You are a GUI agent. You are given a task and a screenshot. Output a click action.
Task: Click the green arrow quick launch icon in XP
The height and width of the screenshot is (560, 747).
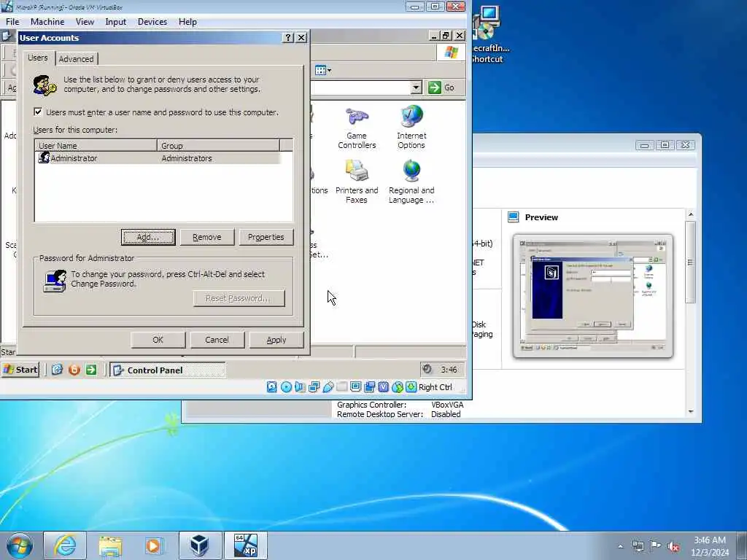coord(91,370)
